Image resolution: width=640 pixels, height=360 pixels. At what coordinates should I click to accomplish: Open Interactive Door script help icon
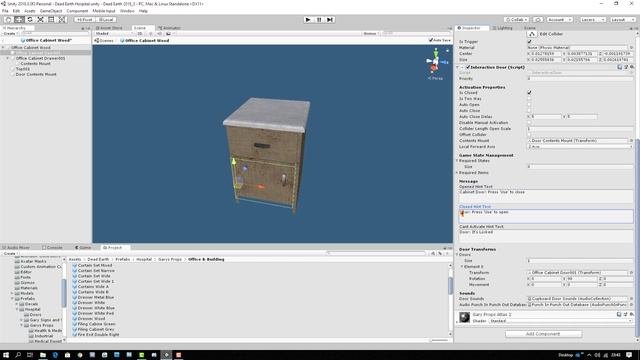click(x=620, y=67)
